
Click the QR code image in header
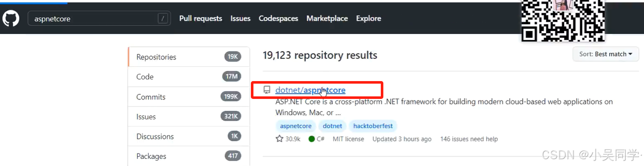(x=563, y=20)
